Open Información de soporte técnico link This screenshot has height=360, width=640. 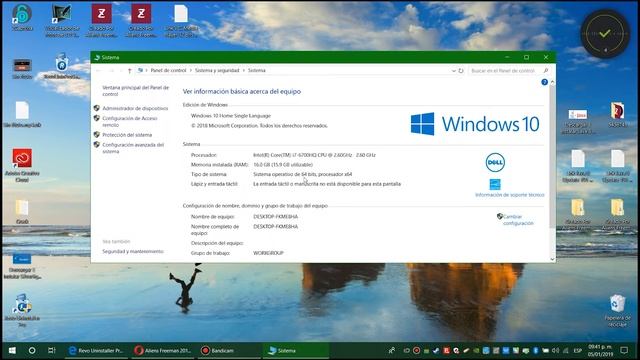coord(509,195)
